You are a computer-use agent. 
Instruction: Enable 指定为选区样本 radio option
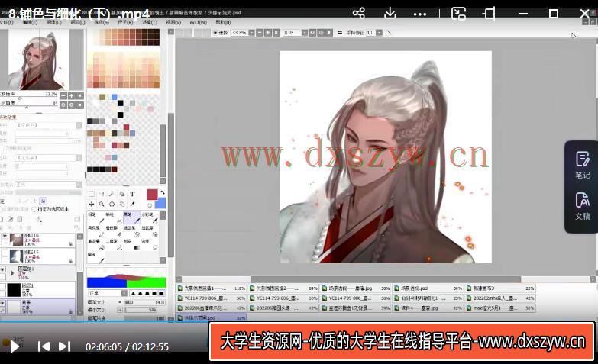pos(34,209)
